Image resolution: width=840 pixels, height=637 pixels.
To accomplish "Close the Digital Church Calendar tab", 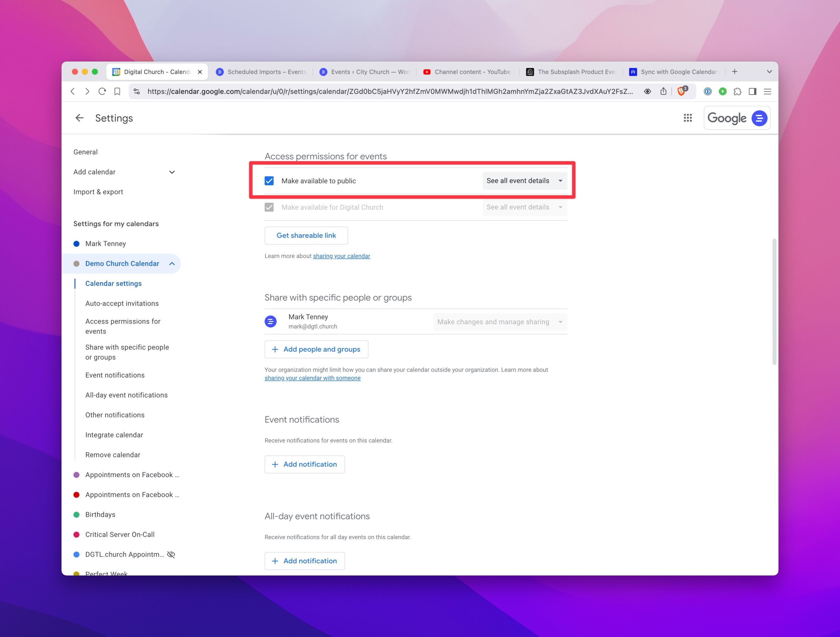I will (200, 72).
